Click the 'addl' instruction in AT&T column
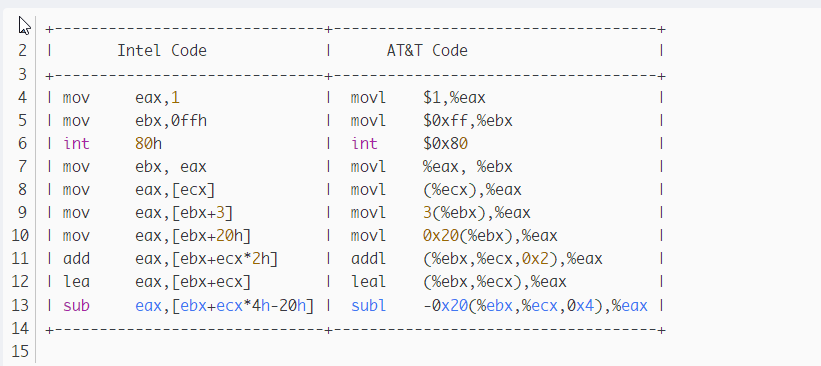The width and height of the screenshot is (821, 366). [x=369, y=259]
